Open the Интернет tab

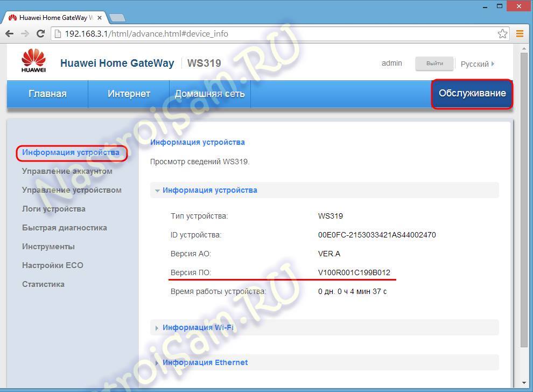pos(129,94)
